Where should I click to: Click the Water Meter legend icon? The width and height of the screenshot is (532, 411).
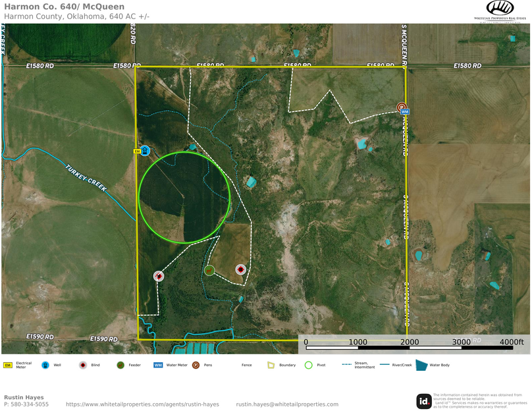[158, 365]
